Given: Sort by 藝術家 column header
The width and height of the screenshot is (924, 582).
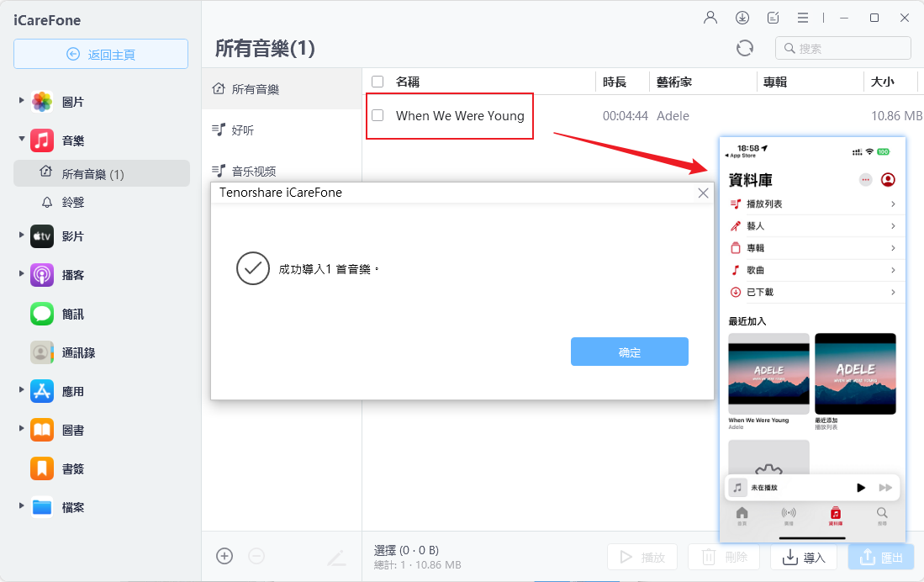Looking at the screenshot, I should pyautogui.click(x=674, y=82).
